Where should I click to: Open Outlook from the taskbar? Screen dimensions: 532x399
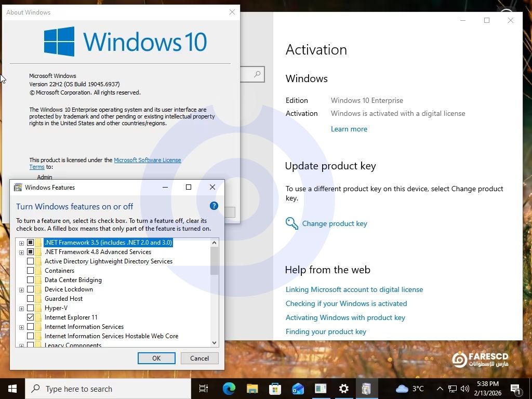298,389
